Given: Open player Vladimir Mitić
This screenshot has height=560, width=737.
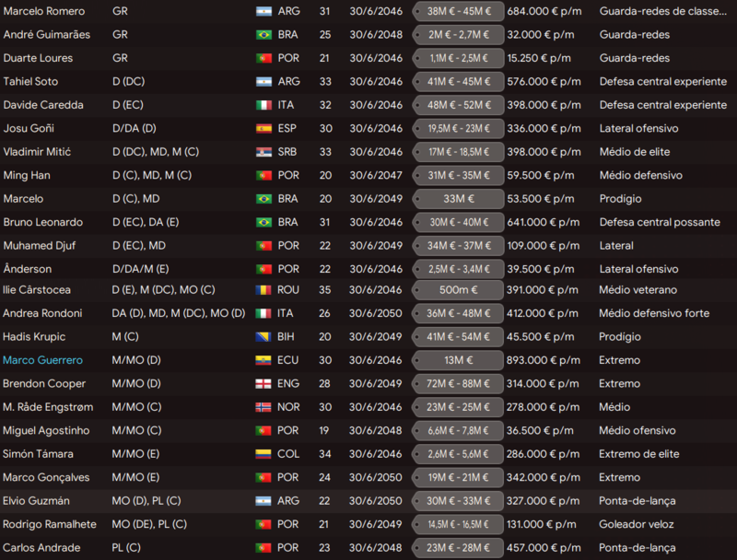Looking at the screenshot, I should [x=37, y=152].
